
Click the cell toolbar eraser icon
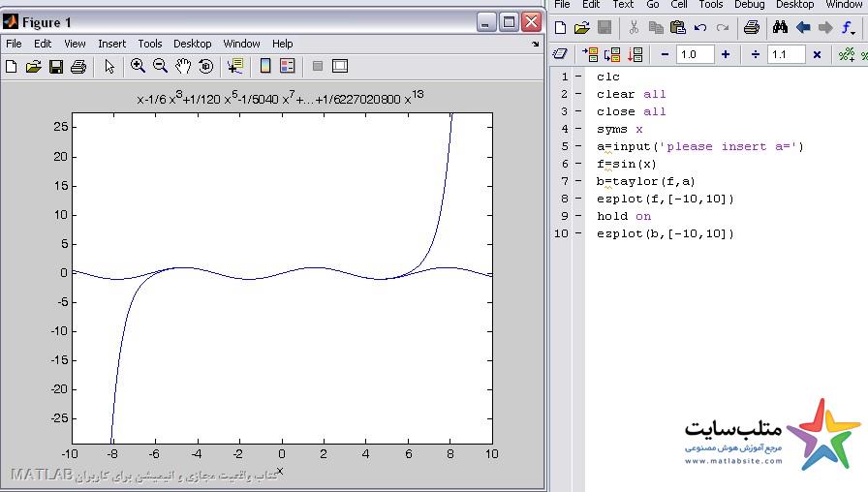point(560,54)
